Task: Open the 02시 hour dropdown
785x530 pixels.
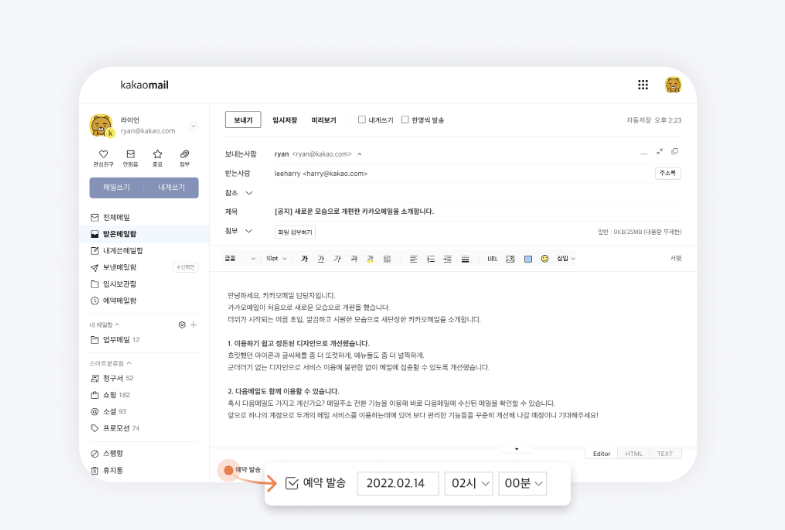Action: tap(469, 483)
